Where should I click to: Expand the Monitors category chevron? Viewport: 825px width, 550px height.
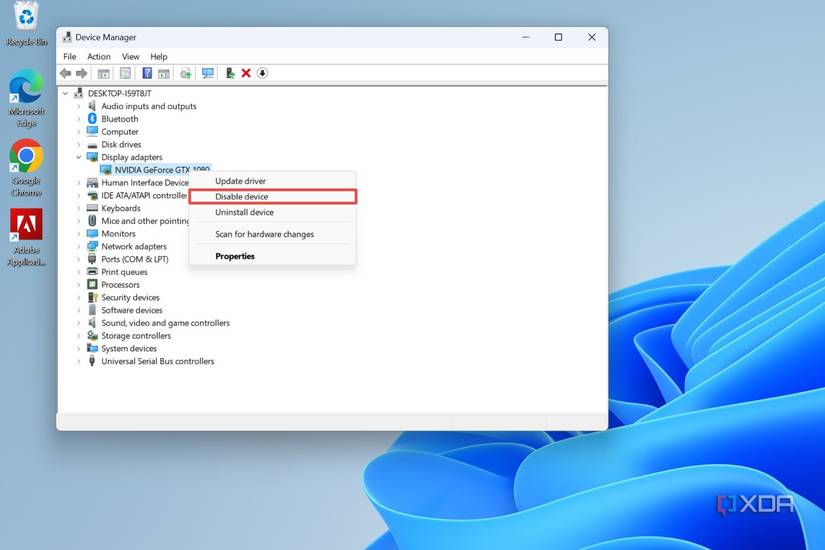78,234
